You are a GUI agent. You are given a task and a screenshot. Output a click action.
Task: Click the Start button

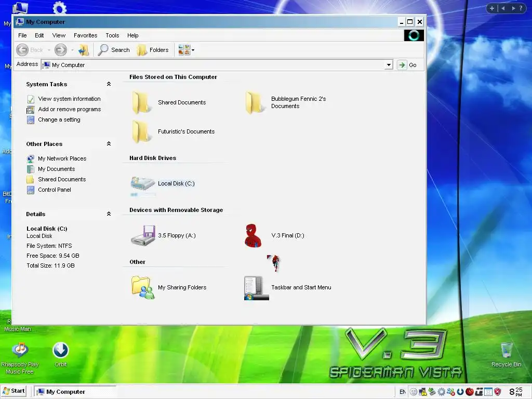point(14,391)
